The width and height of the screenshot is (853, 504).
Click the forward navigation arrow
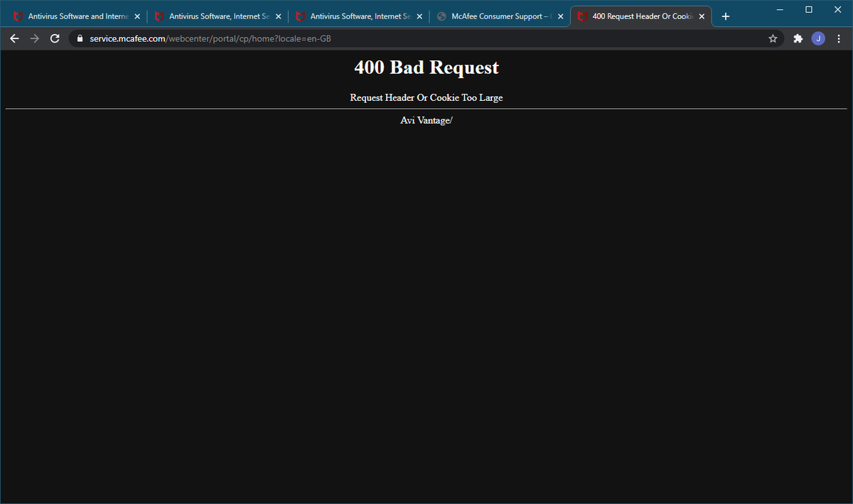click(34, 38)
